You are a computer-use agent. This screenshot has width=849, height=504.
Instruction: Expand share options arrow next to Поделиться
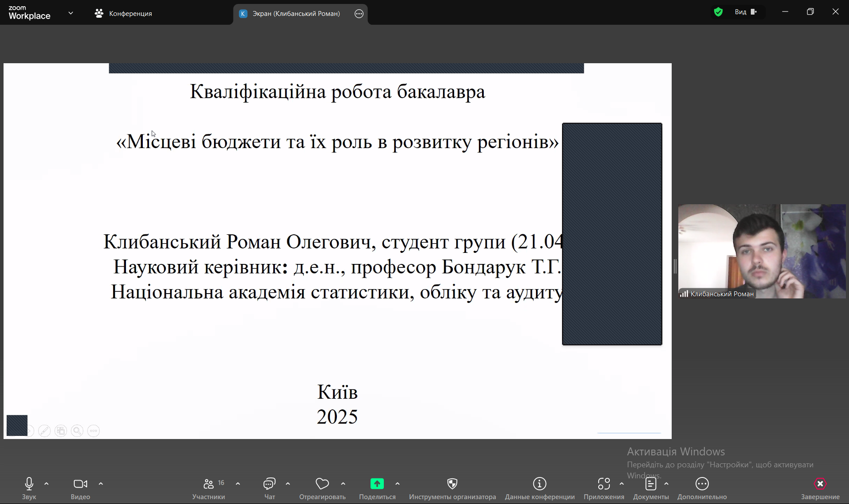coord(398,484)
